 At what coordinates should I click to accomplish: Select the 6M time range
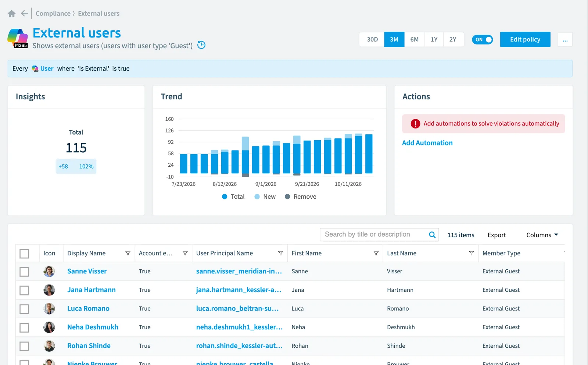click(415, 39)
